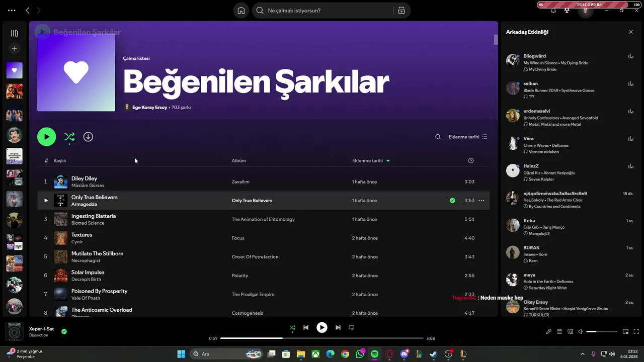Screen dimensions: 644x362
Task: Open Cherry Waves track from Véra's activity
Action: click(536, 145)
